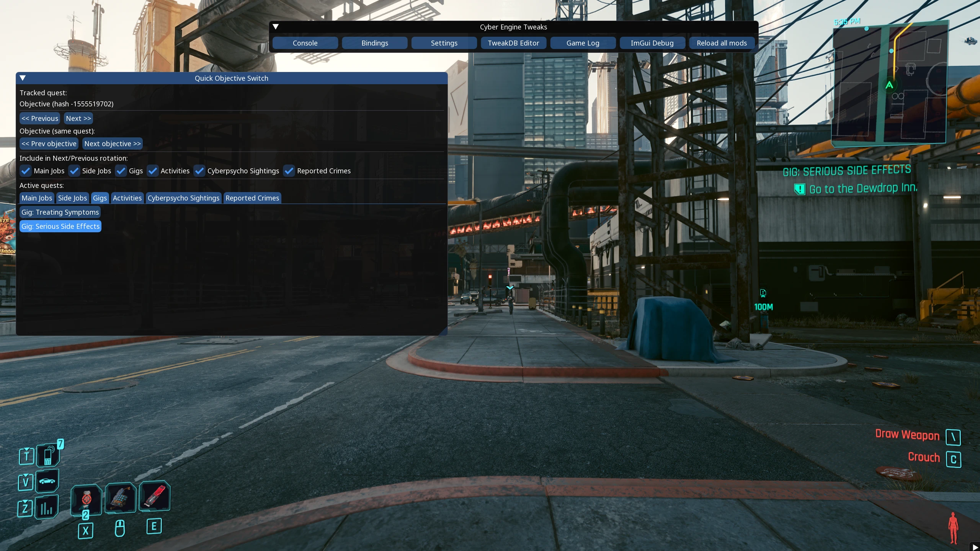Click the quest objective marker icon
The image size is (980, 551).
[800, 189]
